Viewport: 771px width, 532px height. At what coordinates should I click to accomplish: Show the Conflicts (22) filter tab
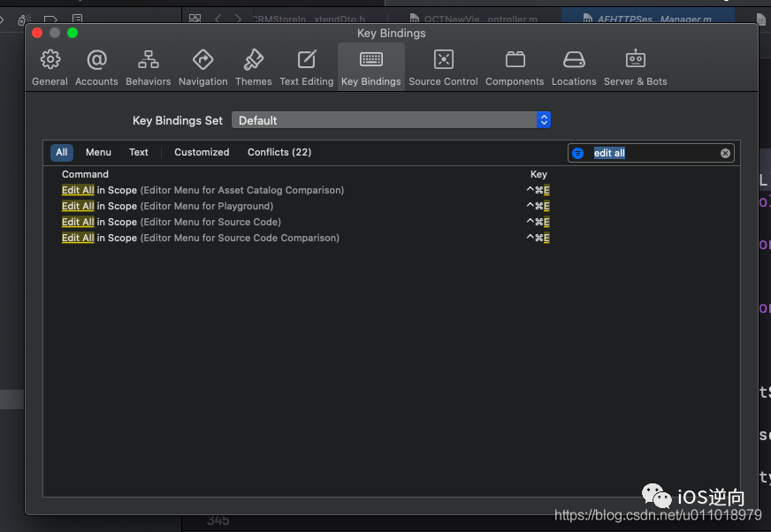(279, 152)
